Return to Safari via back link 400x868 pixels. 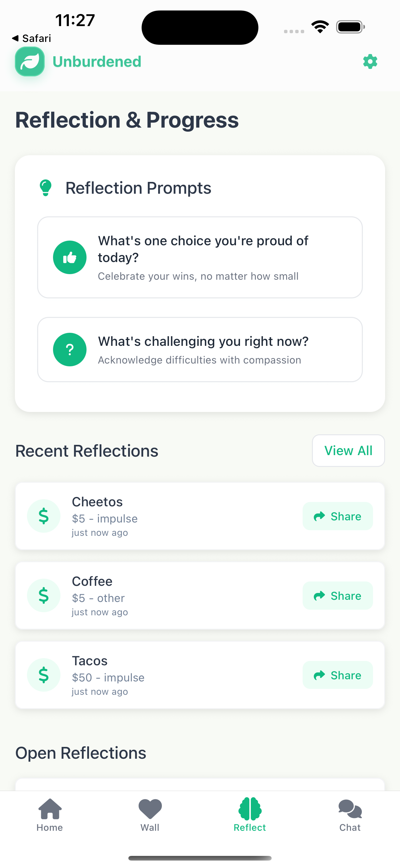pyautogui.click(x=31, y=38)
